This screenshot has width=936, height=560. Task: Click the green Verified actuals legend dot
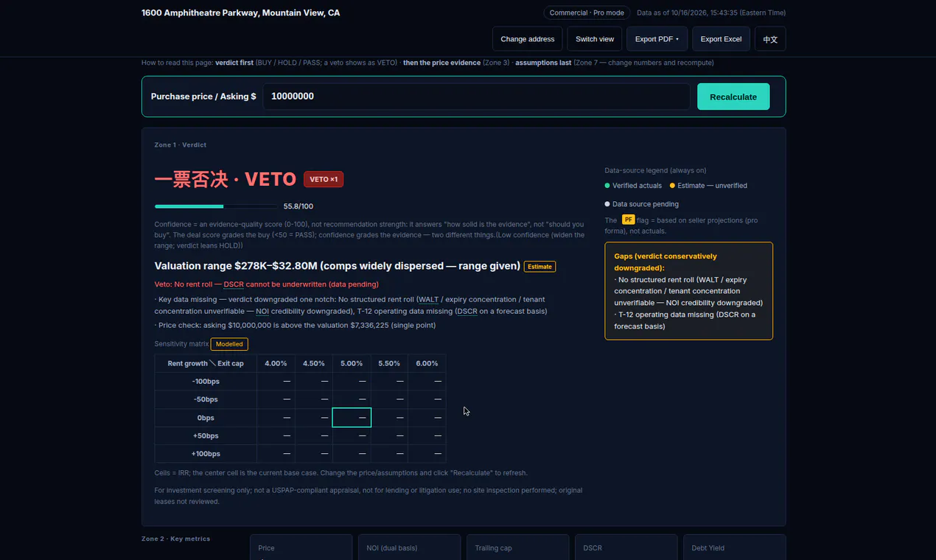(x=607, y=186)
